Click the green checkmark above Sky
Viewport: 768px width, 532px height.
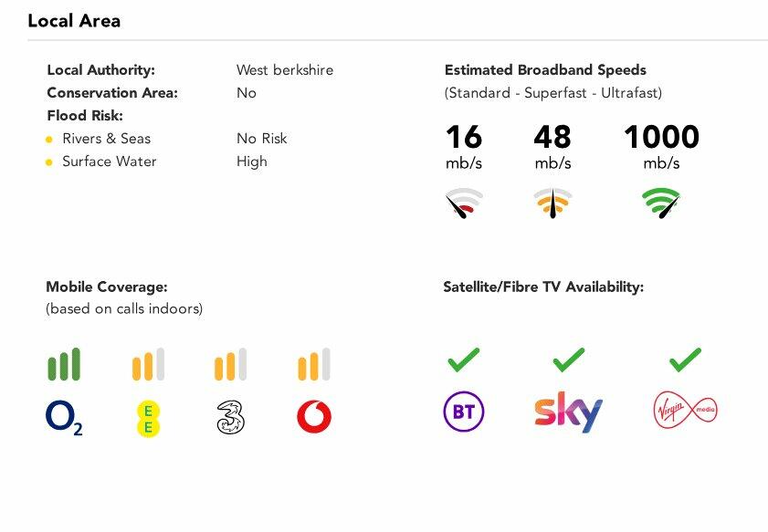pyautogui.click(x=568, y=360)
